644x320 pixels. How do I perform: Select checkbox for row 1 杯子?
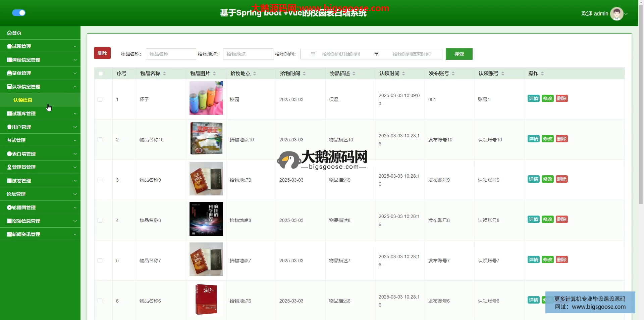[x=100, y=99]
